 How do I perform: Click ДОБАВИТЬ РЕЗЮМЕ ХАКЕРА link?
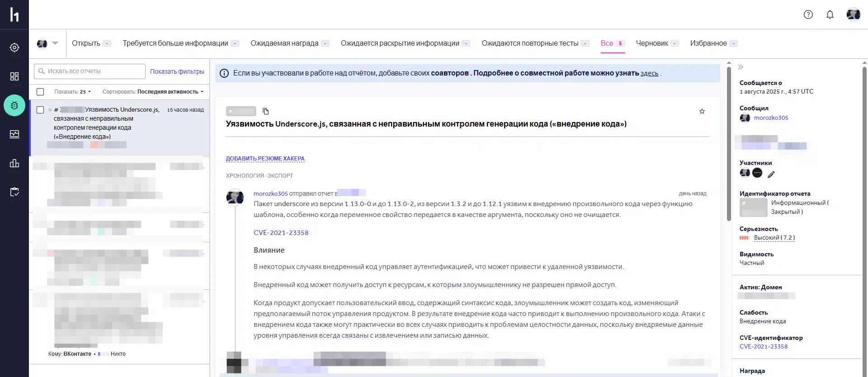tap(265, 159)
